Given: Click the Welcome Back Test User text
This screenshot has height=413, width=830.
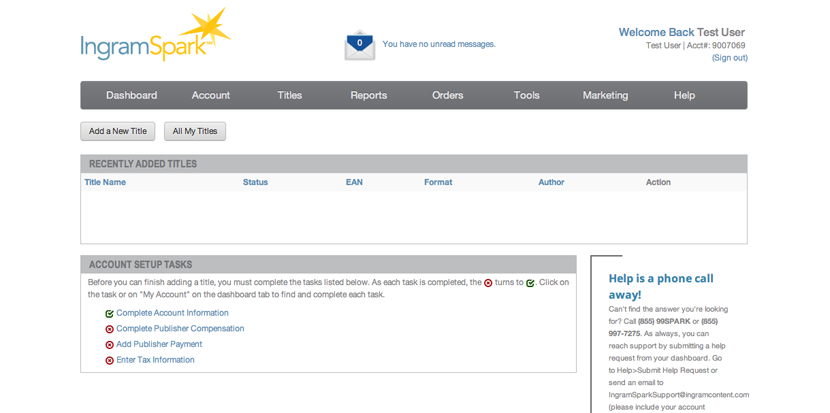Looking at the screenshot, I should point(682,32).
